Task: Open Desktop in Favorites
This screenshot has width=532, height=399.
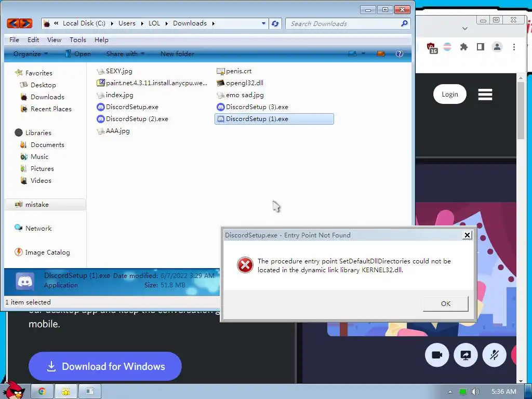Action: click(x=38, y=85)
